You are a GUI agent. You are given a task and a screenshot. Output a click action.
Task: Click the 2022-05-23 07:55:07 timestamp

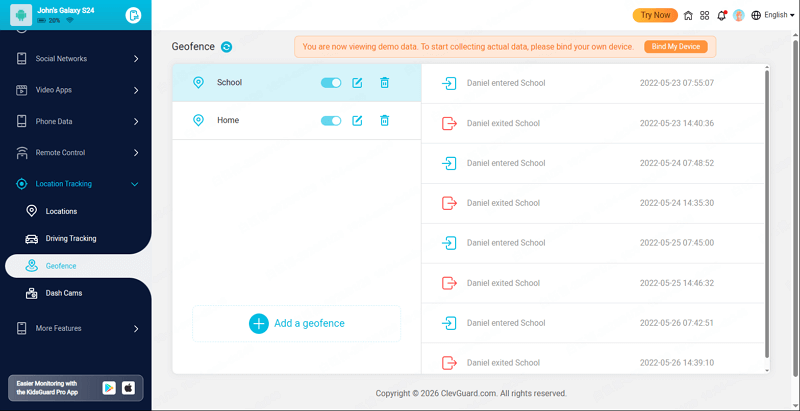pos(677,83)
